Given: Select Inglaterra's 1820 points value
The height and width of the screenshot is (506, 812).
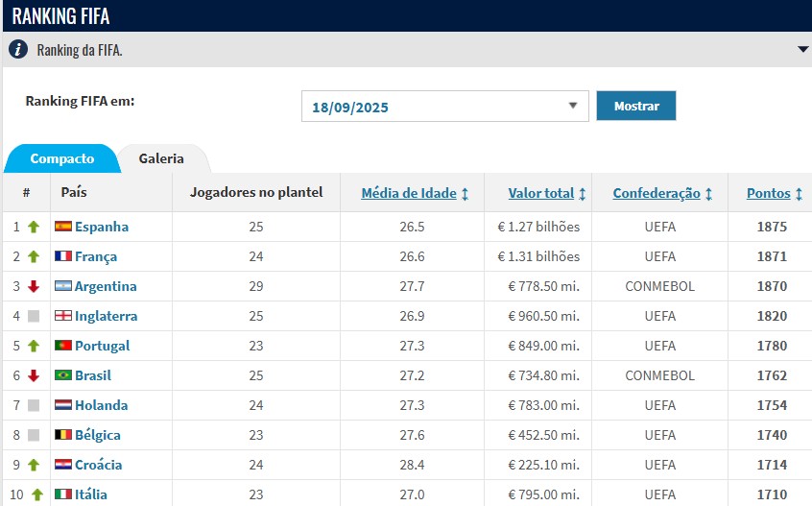Looking at the screenshot, I should [x=772, y=316].
